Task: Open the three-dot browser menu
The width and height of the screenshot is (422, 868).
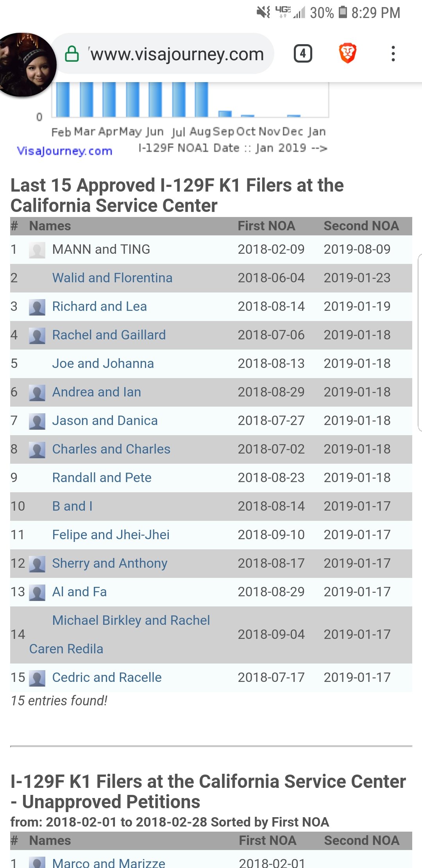Action: [393, 54]
